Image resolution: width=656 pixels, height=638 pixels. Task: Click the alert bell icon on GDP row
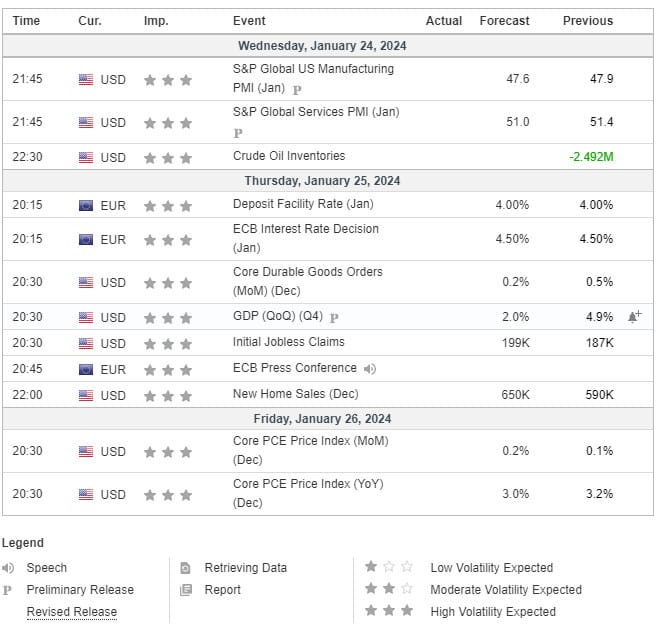[x=634, y=317]
